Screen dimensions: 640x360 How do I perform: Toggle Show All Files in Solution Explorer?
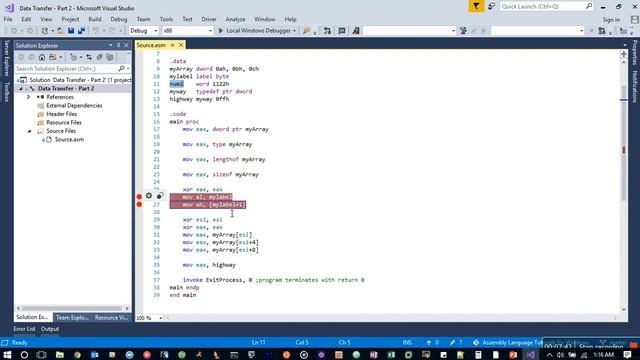110,57
